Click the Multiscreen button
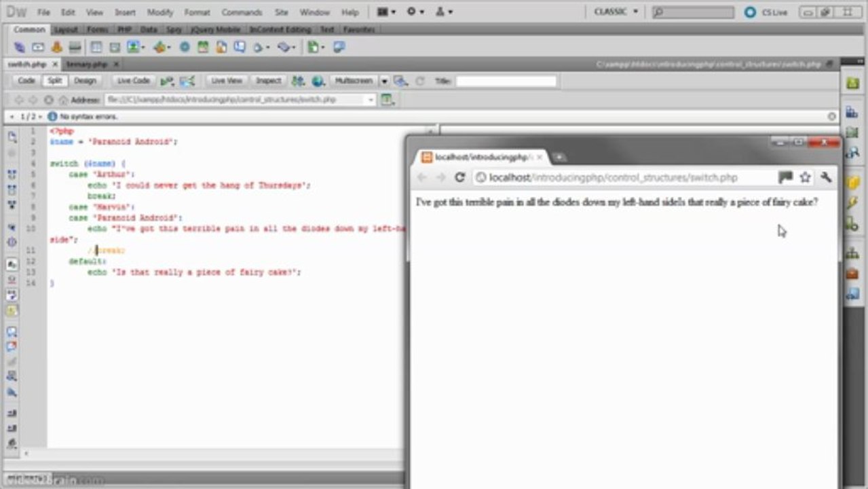 pyautogui.click(x=354, y=81)
